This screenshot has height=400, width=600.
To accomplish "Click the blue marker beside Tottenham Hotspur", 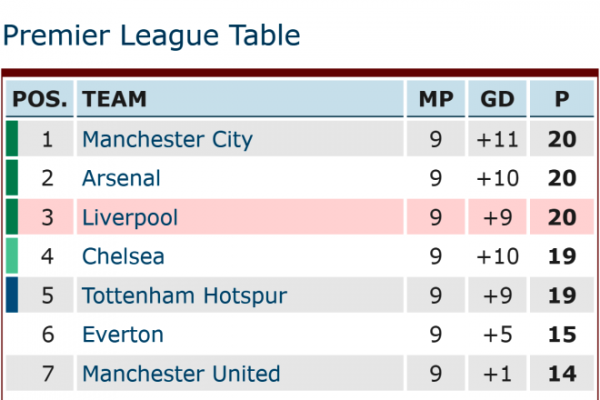I will pyautogui.click(x=12, y=295).
